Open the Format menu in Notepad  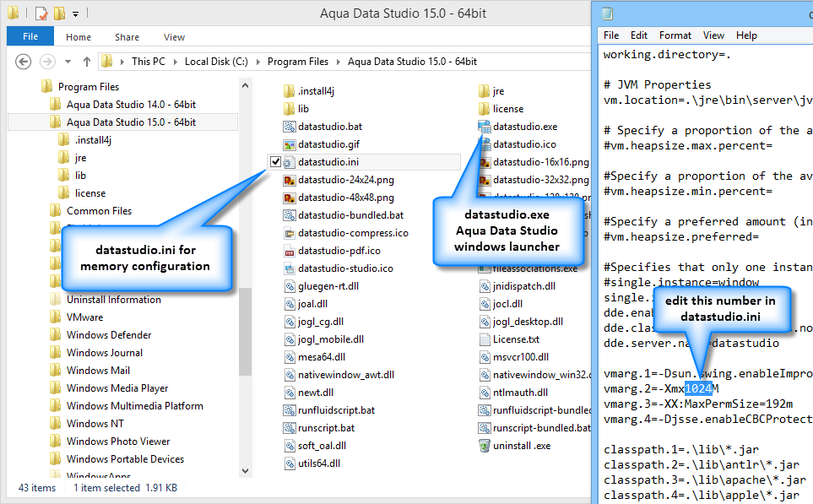pos(675,35)
